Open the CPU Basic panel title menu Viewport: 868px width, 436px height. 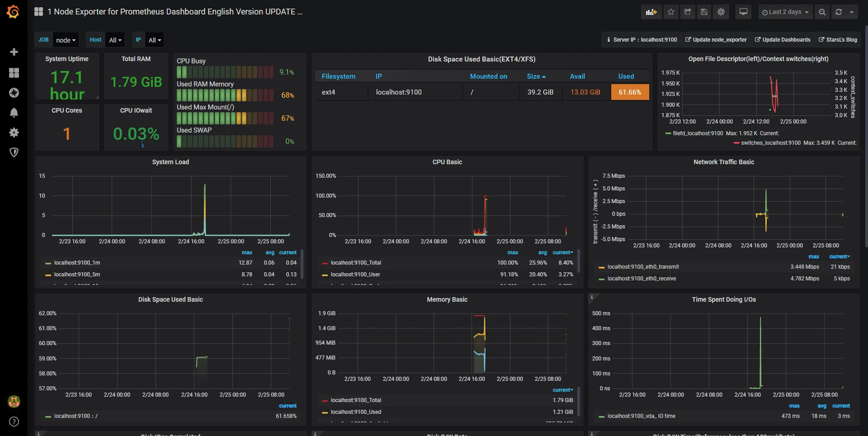[x=447, y=162]
